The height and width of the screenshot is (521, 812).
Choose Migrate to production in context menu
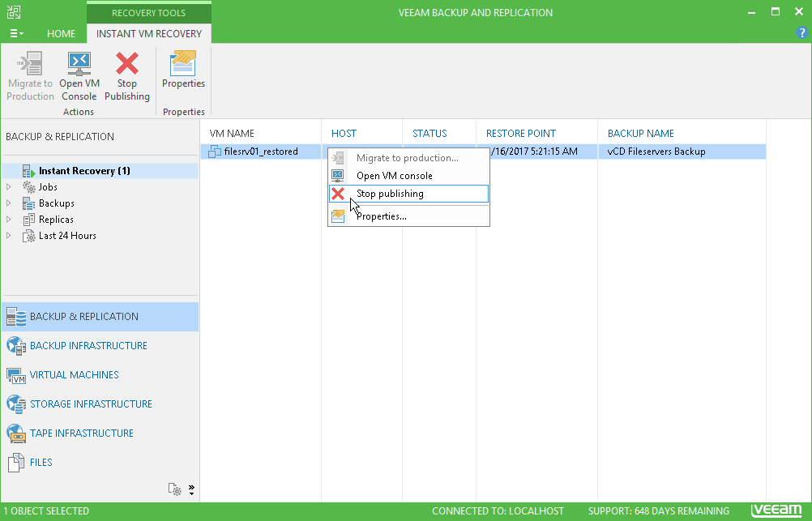coord(408,158)
